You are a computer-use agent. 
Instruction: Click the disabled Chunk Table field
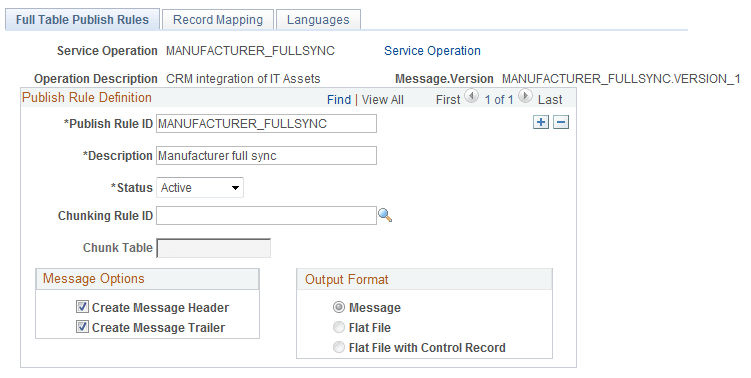tap(214, 248)
